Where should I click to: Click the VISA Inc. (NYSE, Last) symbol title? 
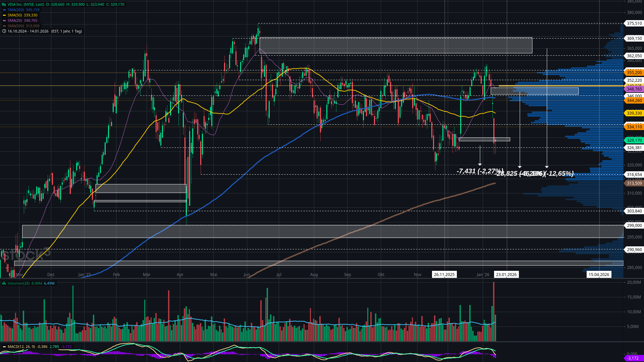coord(26,4)
